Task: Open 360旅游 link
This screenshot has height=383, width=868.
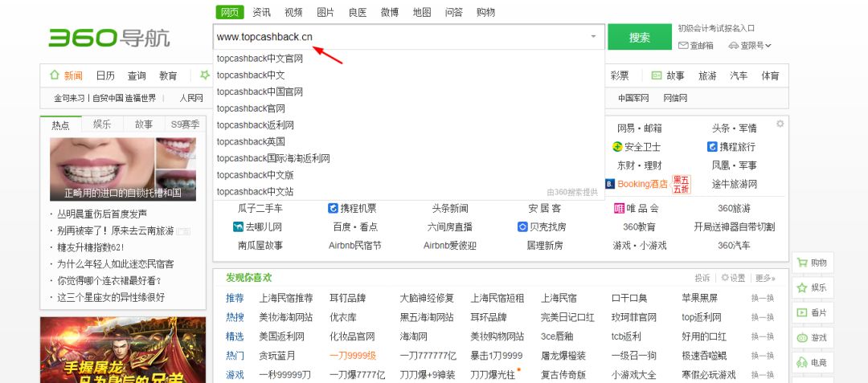Action: coord(734,208)
